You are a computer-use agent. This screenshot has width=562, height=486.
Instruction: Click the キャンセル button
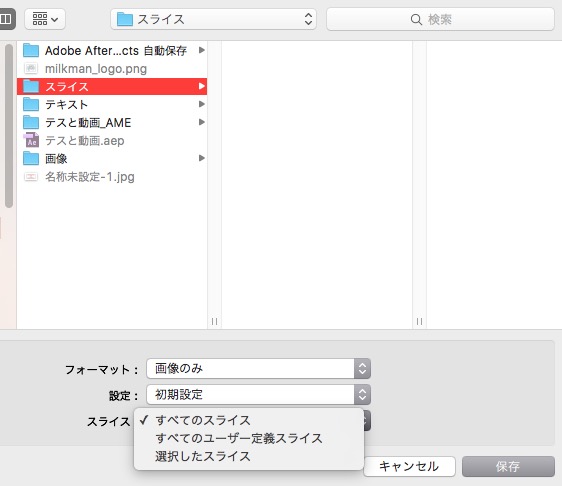click(x=409, y=466)
